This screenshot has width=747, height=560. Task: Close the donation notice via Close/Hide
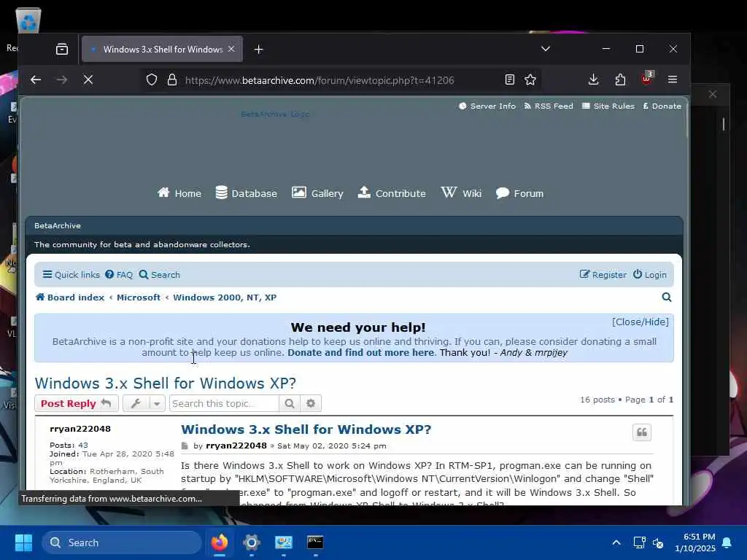tap(640, 322)
